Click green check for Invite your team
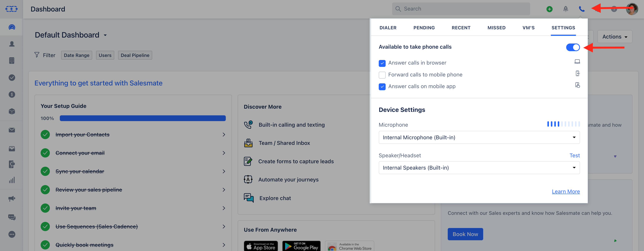The image size is (644, 251). point(45,208)
